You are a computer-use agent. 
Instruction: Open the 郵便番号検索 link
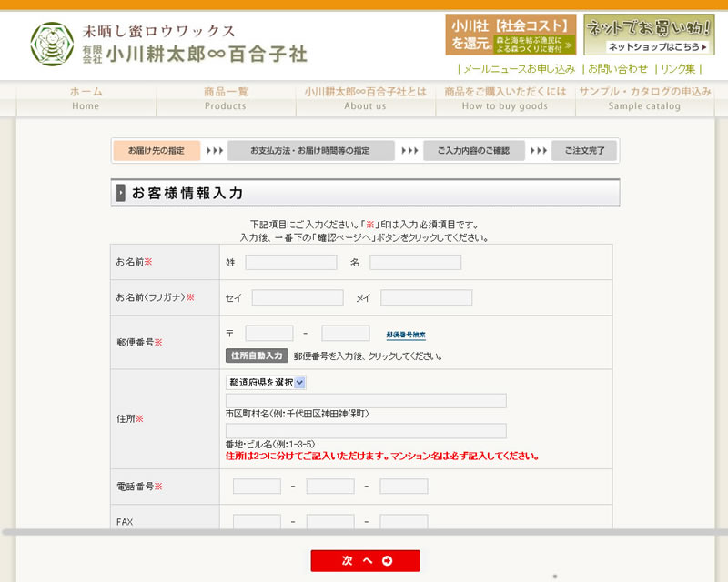(x=406, y=335)
